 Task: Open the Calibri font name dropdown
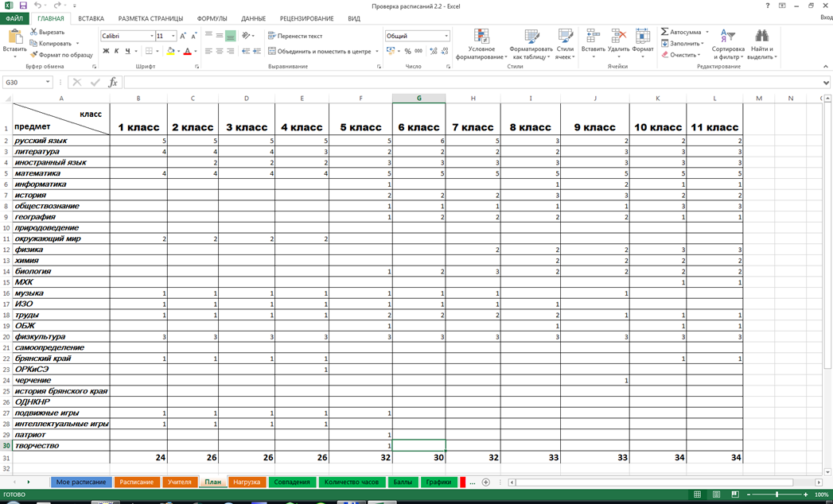(152, 36)
